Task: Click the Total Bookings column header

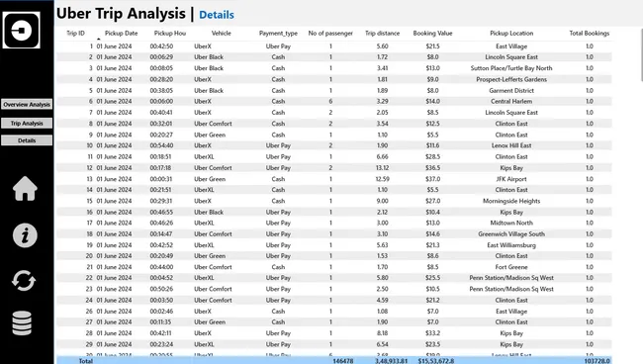Action: click(590, 34)
